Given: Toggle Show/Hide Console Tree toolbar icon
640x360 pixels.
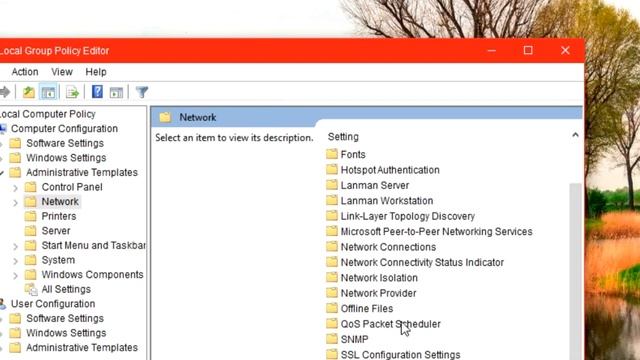Looking at the screenshot, I should click(48, 92).
